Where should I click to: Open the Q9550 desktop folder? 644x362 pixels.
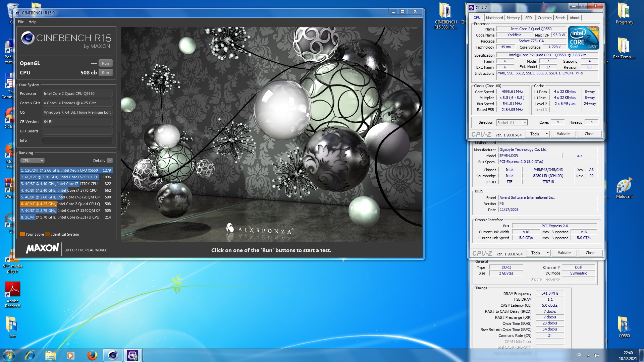(x=624, y=327)
